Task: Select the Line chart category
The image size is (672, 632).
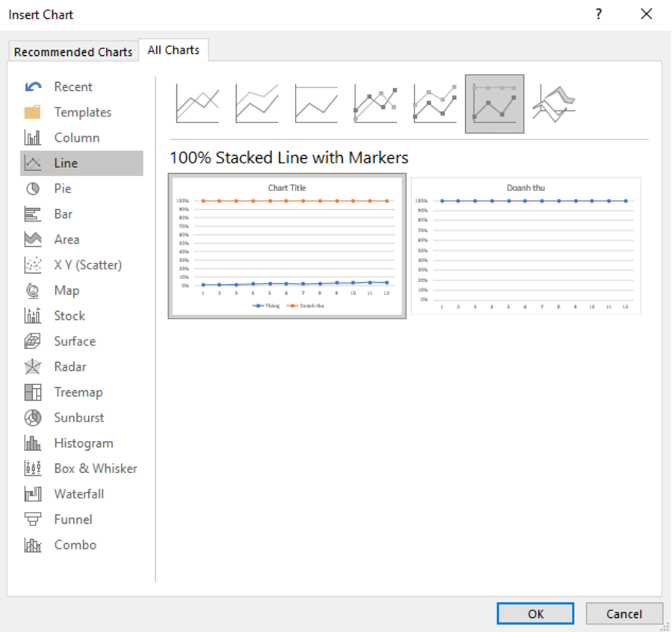Action: (82, 163)
